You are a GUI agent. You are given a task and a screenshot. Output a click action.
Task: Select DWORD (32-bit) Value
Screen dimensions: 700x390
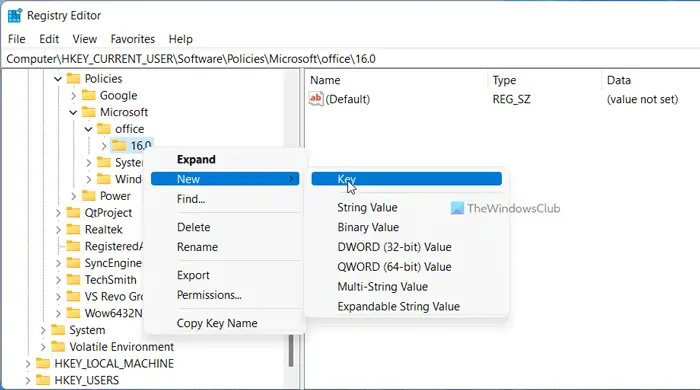(394, 247)
